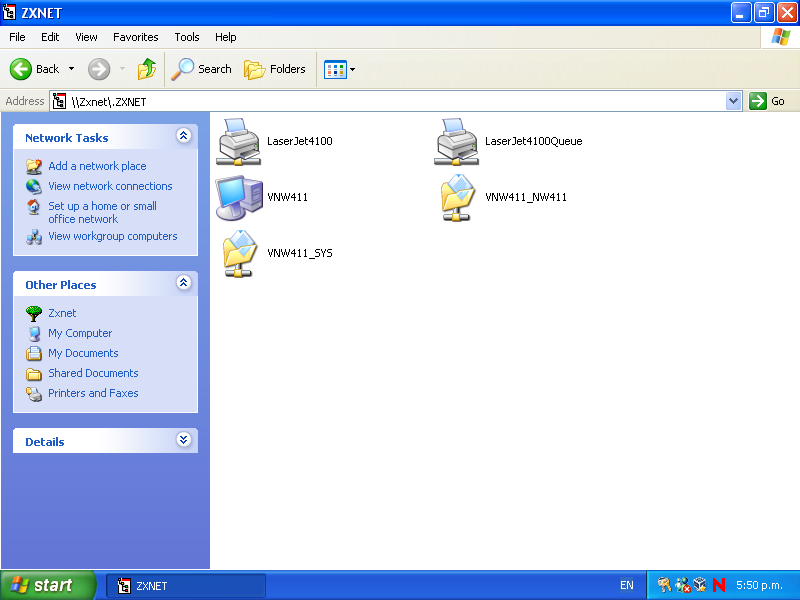Open the File menu

pyautogui.click(x=17, y=37)
